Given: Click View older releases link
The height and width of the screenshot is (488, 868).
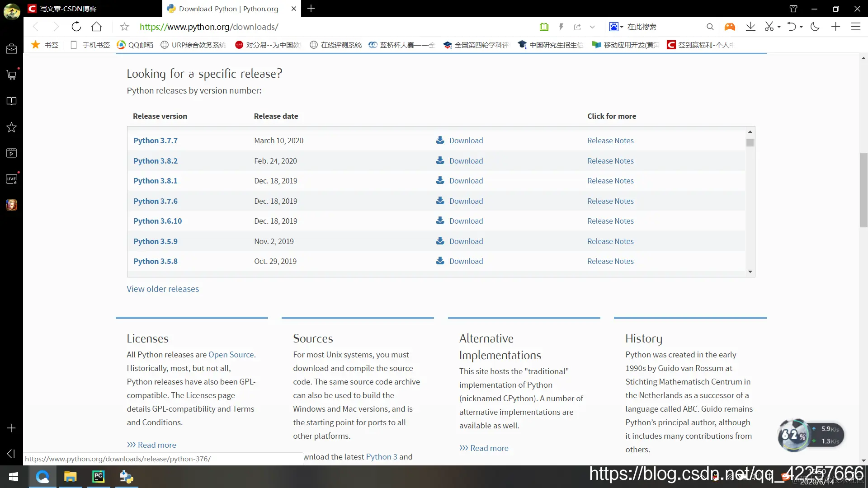Looking at the screenshot, I should 162,289.
